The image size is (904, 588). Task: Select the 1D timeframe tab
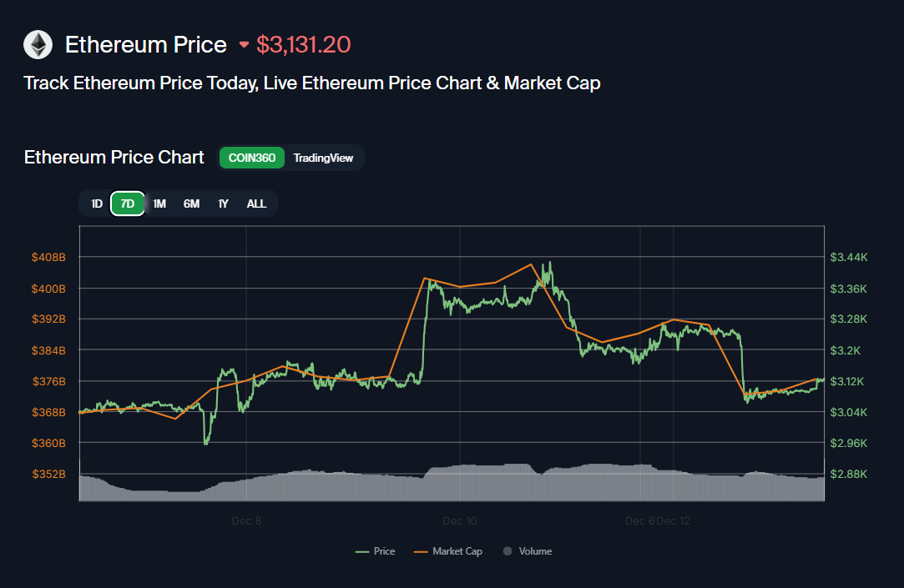tap(96, 203)
